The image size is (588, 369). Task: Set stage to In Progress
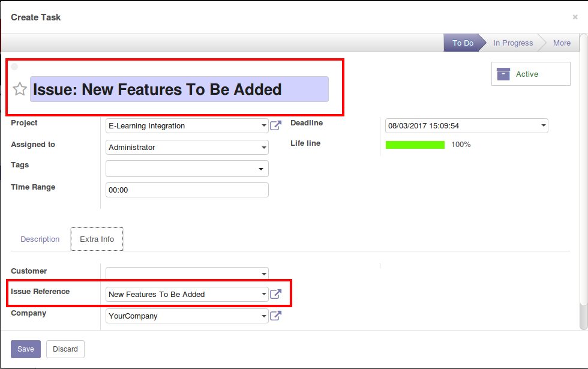coord(513,43)
